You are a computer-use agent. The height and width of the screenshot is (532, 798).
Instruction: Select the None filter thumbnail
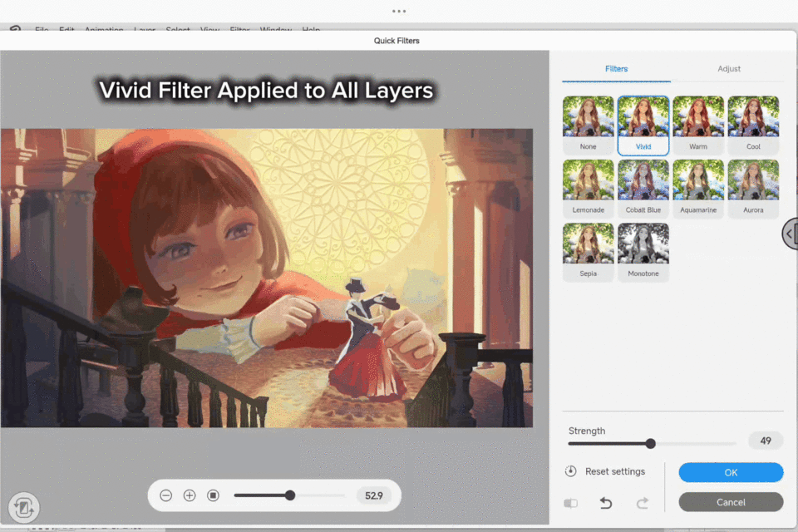click(588, 125)
